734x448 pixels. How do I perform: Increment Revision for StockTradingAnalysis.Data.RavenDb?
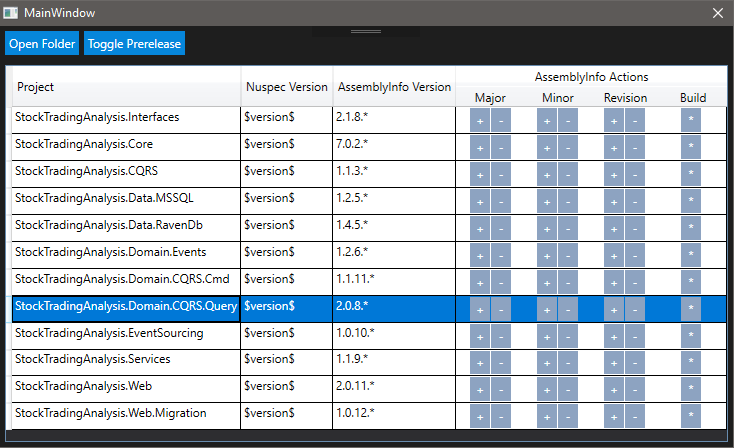pyautogui.click(x=614, y=228)
